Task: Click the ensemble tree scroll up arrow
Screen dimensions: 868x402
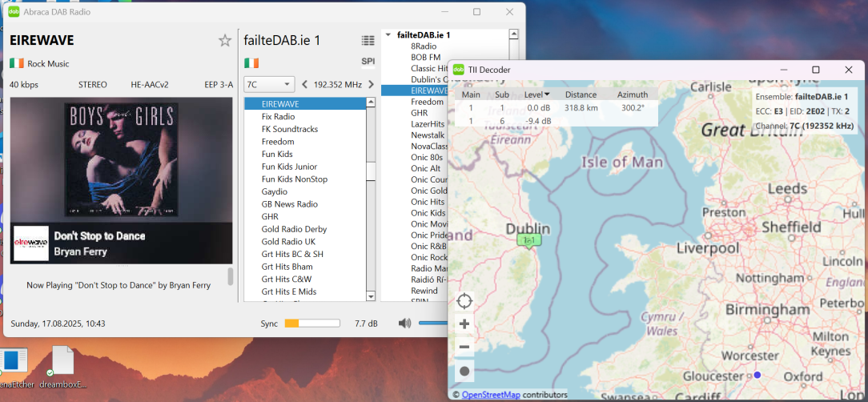Action: (513, 34)
